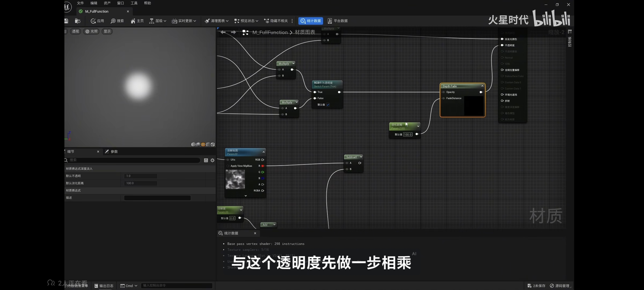The height and width of the screenshot is (290, 644).
Task: Collapse the Depth Fade node
Action: pos(482,86)
